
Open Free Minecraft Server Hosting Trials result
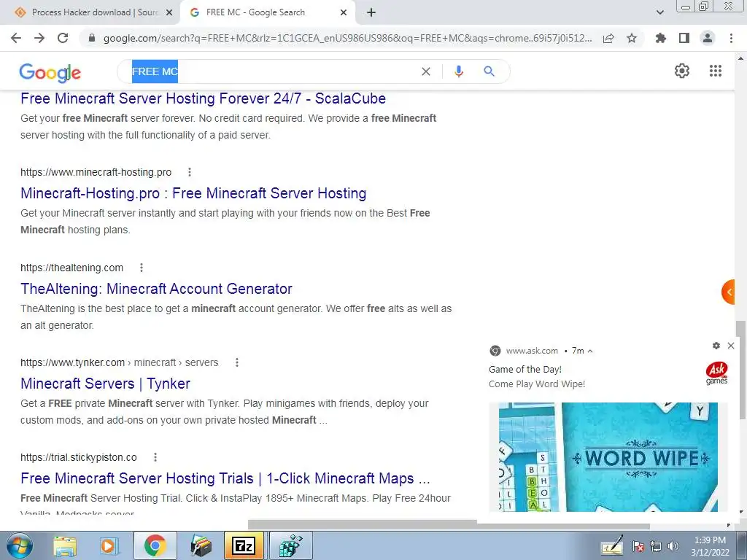225,478
